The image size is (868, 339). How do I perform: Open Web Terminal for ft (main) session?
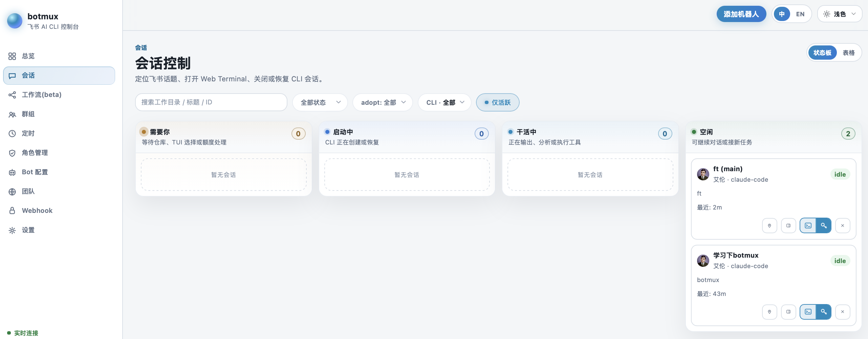(x=808, y=225)
